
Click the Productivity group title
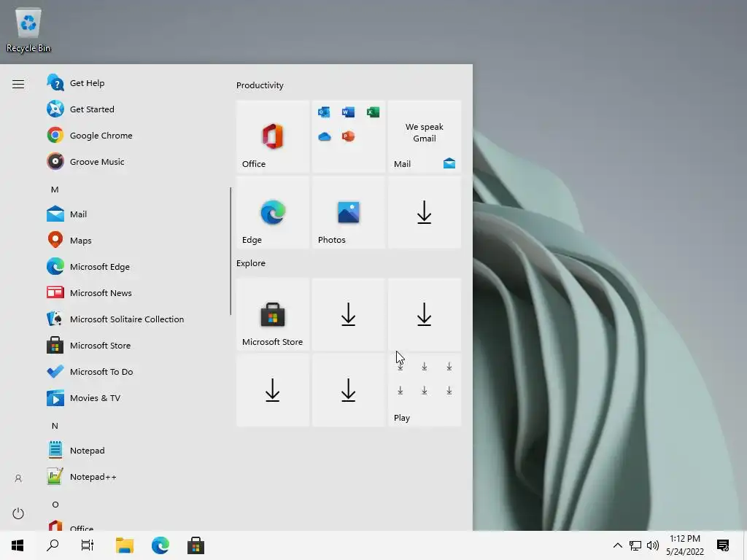260,85
